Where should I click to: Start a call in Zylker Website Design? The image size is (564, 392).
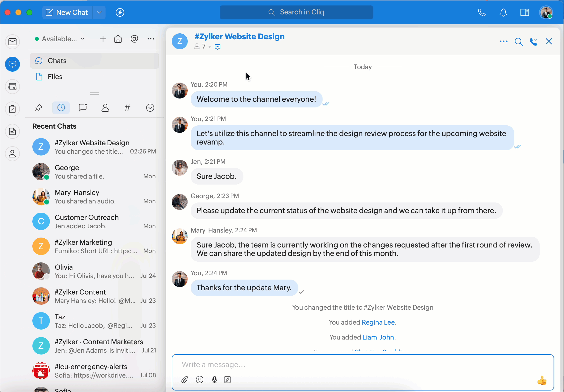coord(533,42)
